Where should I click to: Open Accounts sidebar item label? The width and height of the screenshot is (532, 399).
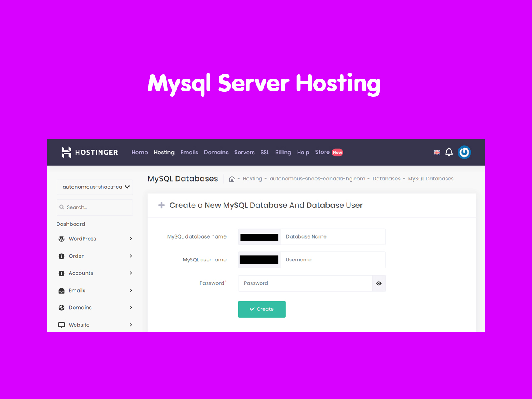(81, 273)
